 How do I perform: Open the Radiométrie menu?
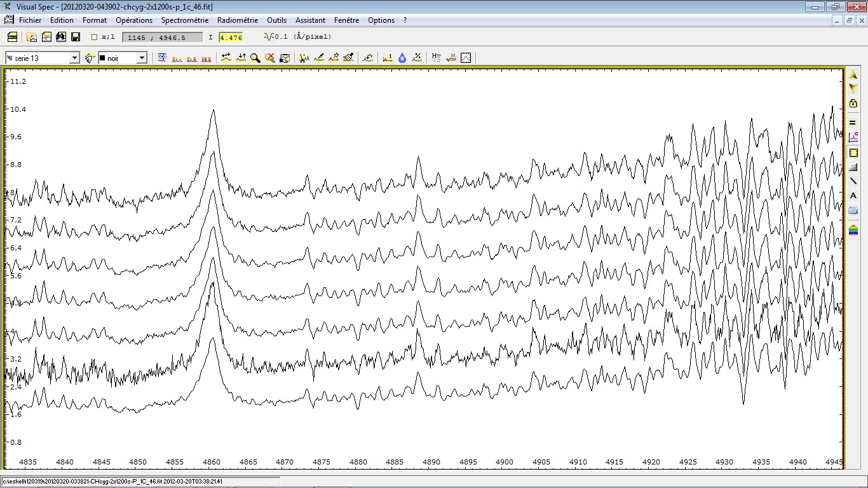(238, 20)
